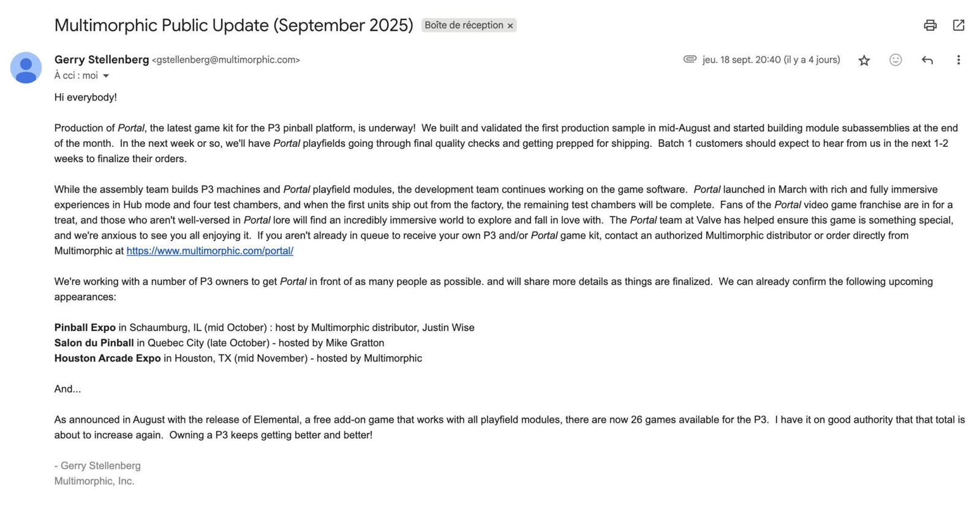Image resolution: width=980 pixels, height=514 pixels.
Task: Reply to the email with the arrow icon
Action: (x=927, y=60)
